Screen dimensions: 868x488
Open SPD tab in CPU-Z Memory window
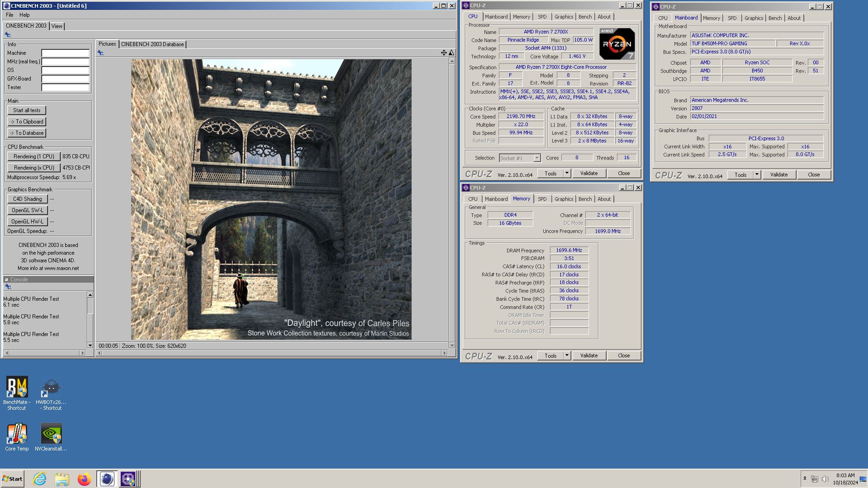(542, 199)
